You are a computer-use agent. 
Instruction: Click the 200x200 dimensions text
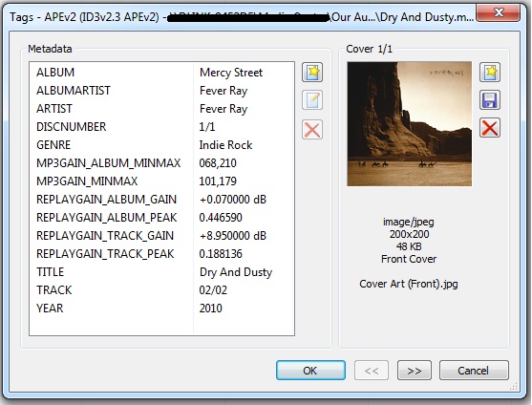point(409,234)
